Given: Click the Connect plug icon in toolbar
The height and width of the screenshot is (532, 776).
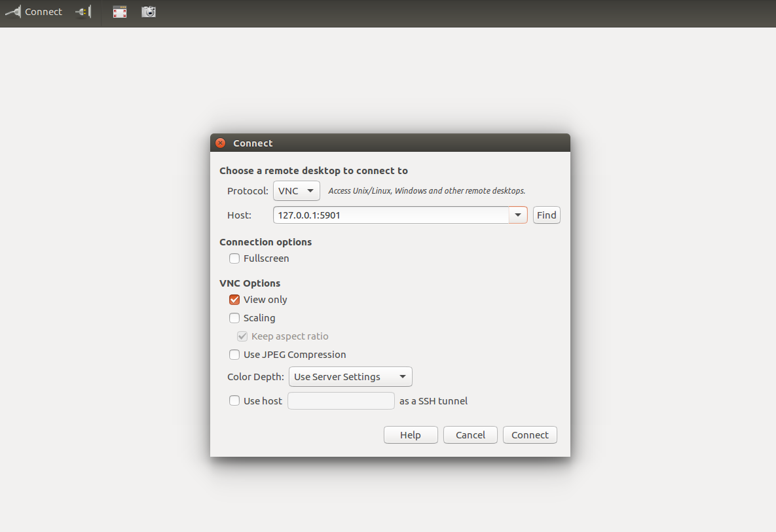Looking at the screenshot, I should 12,12.
